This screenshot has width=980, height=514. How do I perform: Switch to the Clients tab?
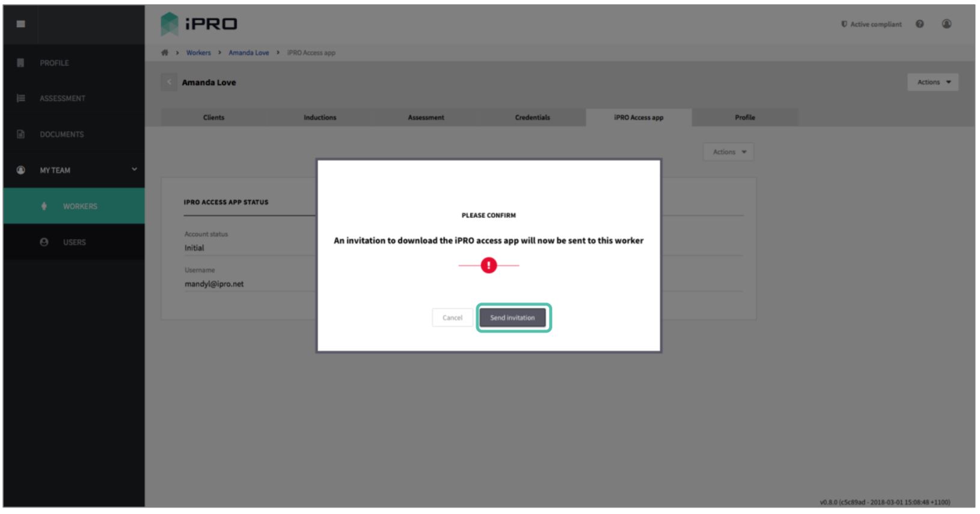[214, 117]
